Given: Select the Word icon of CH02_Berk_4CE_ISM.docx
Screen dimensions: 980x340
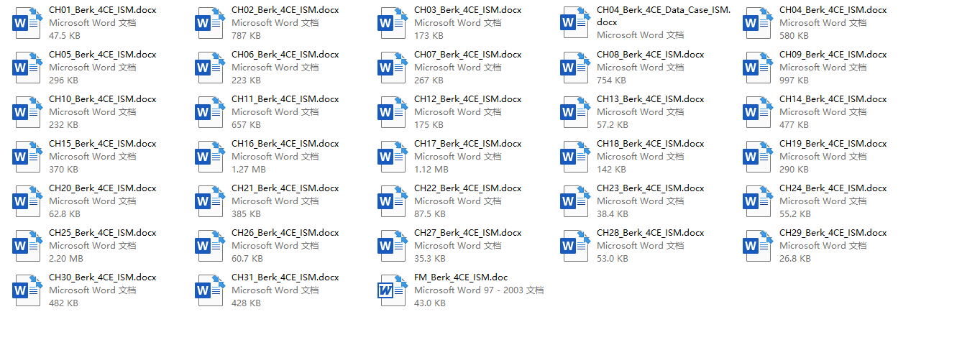Looking at the screenshot, I should pos(211,23).
